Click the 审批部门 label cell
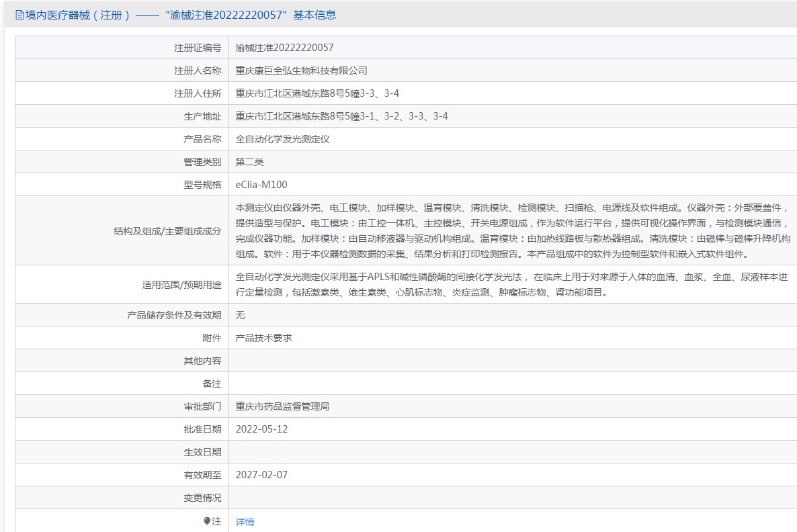797x532 pixels. click(x=122, y=406)
